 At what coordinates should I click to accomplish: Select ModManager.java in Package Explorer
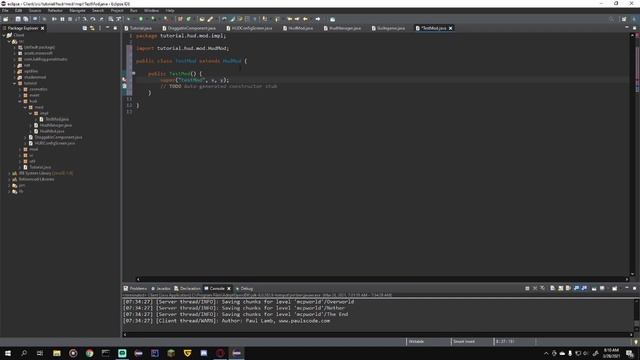(x=56, y=125)
